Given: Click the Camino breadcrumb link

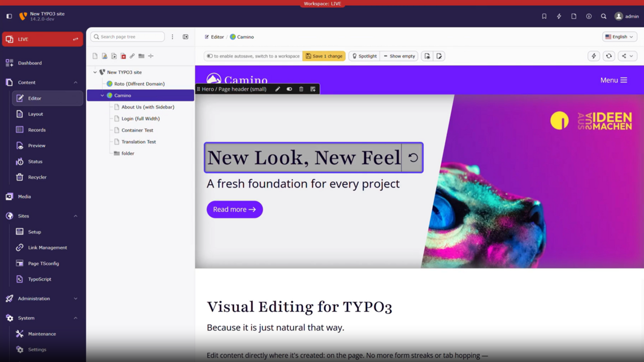Looking at the screenshot, I should 242,37.
